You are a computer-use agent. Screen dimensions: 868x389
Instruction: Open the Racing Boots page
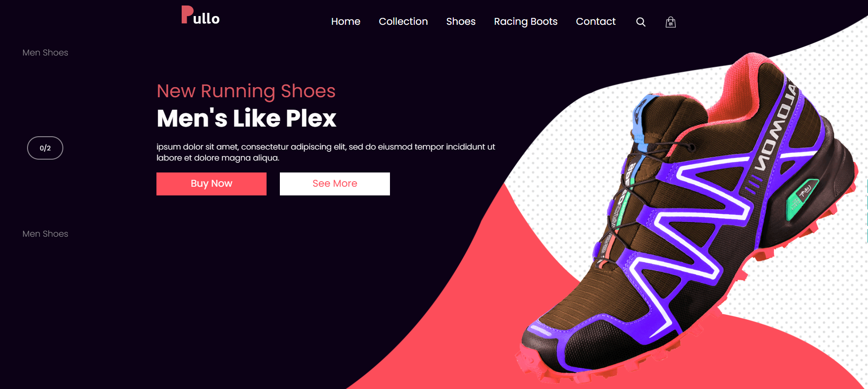click(526, 22)
